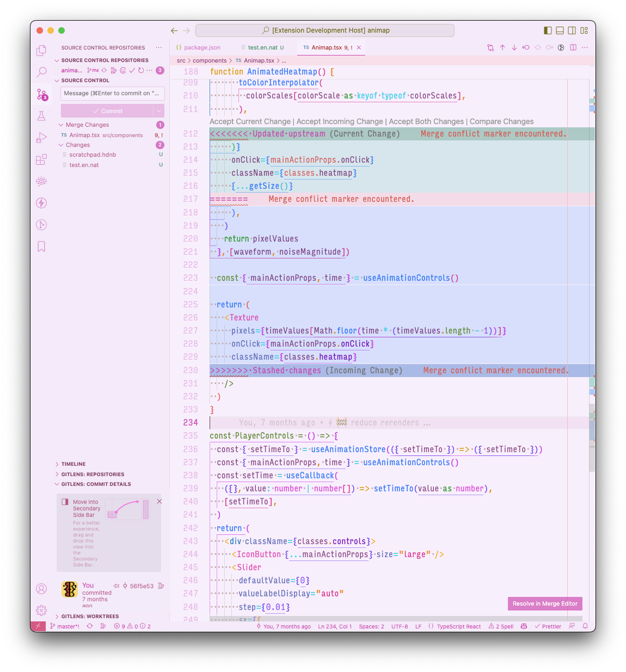Open the Commit button dropdown arrow
The image size is (626, 672).
[x=159, y=111]
